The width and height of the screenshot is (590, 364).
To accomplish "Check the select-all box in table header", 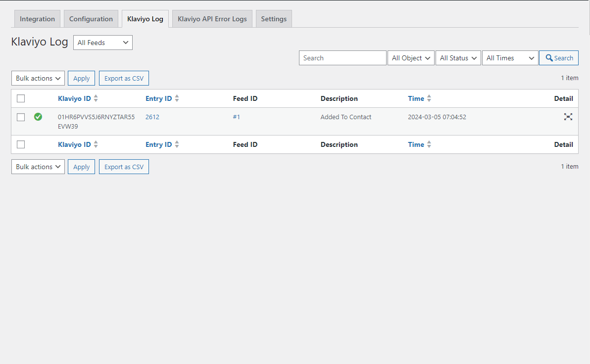I will 21,98.
